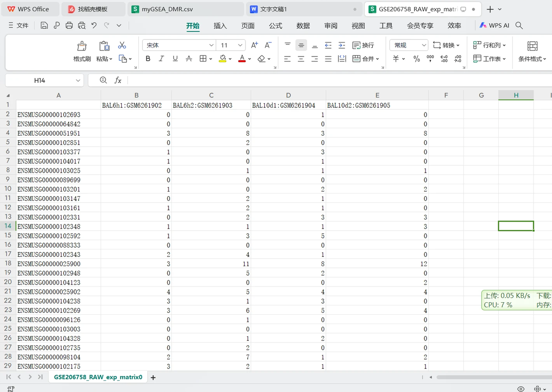Open the 公式 ribbon tab

(276, 26)
